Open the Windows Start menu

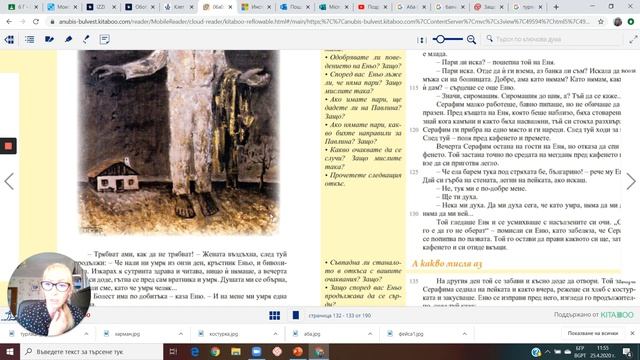click(10, 351)
